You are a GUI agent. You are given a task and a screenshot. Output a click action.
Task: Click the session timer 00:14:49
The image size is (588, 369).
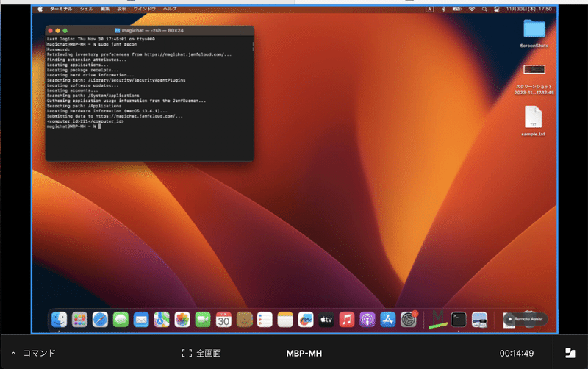click(517, 354)
